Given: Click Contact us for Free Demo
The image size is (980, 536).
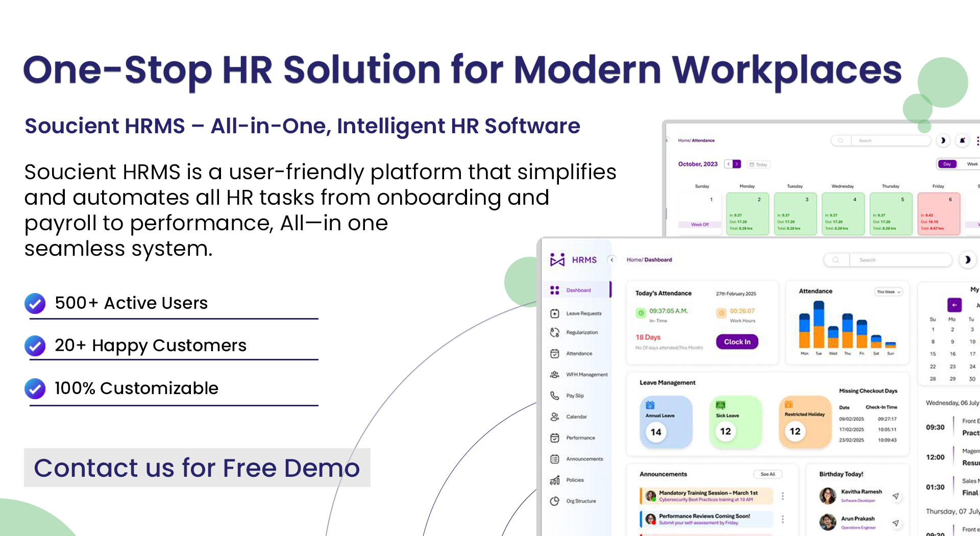Looking at the screenshot, I should 197,468.
